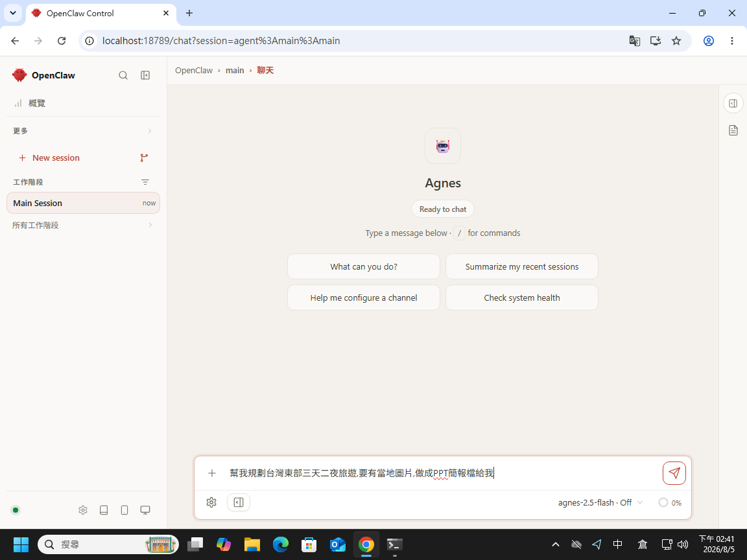Open the docs book icon in sidebar footer
This screenshot has height=560, width=747.
point(104,510)
